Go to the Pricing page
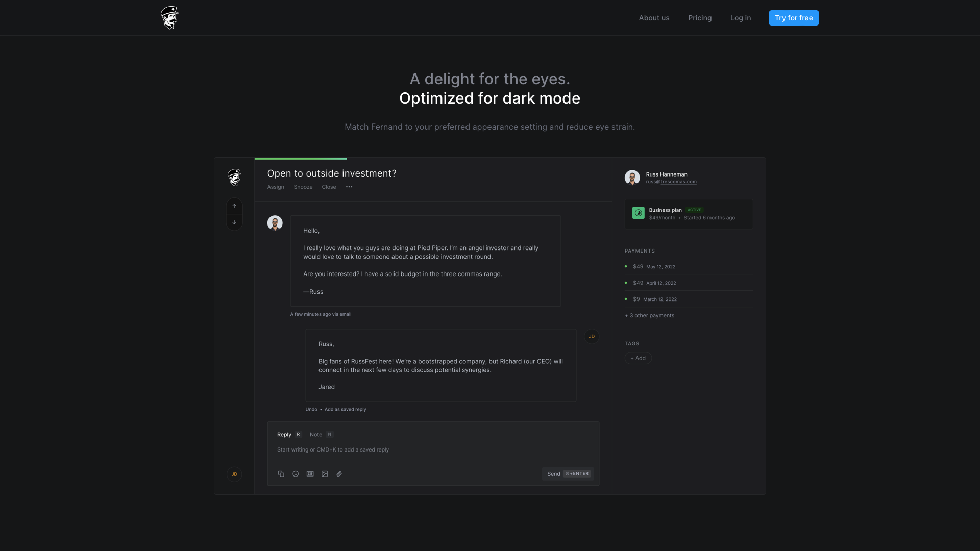The width and height of the screenshot is (980, 551). click(x=700, y=18)
